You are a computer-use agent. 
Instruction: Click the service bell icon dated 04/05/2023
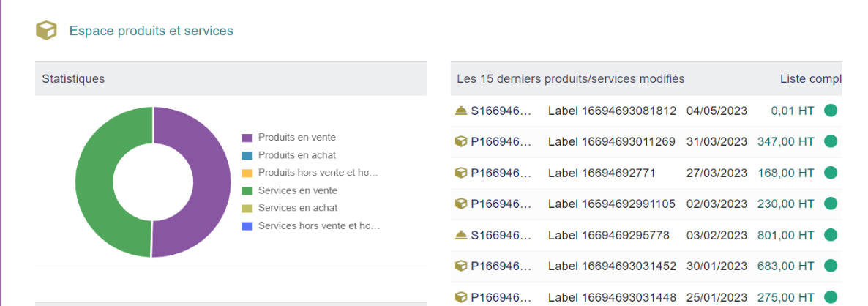tap(460, 111)
